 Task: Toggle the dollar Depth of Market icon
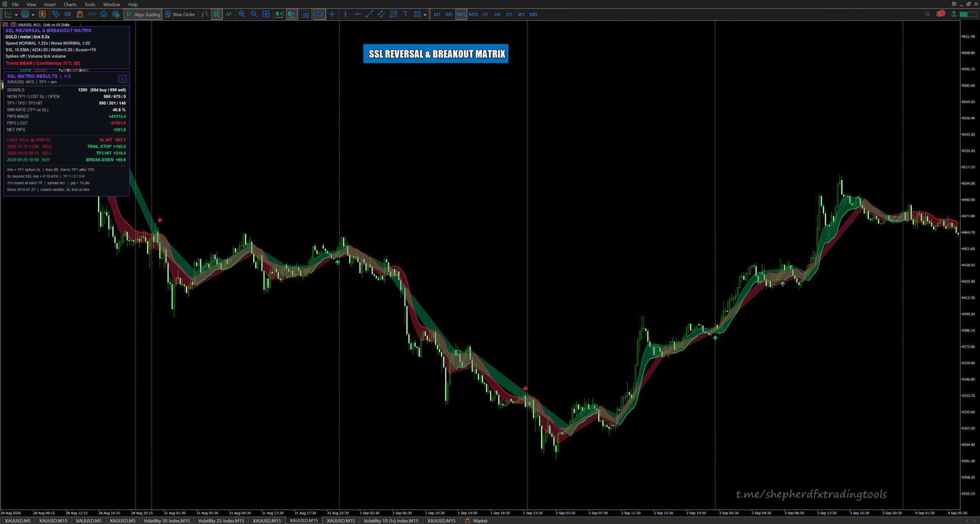42,14
